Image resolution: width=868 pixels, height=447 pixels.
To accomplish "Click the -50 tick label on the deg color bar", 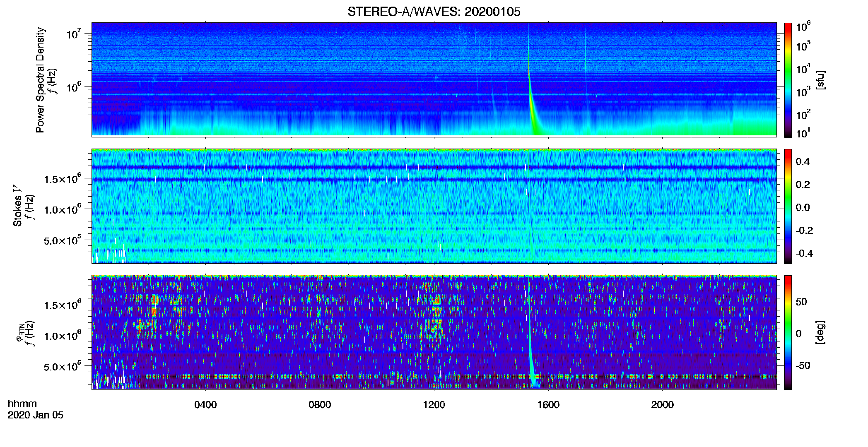I will pyautogui.click(x=803, y=365).
